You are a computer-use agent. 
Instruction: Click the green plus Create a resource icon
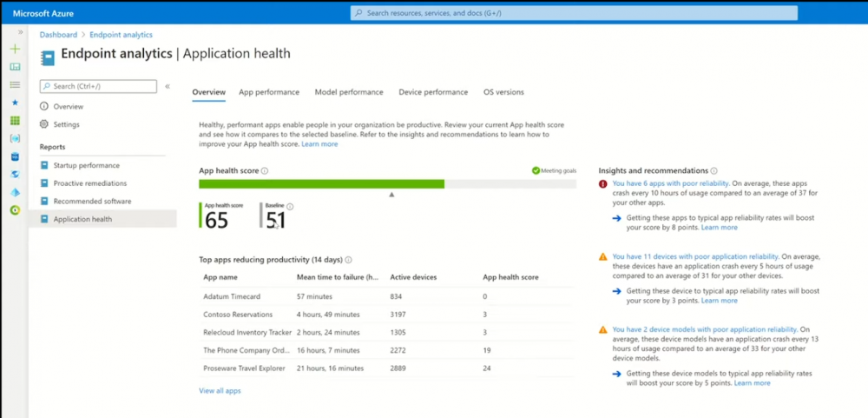[x=15, y=49]
